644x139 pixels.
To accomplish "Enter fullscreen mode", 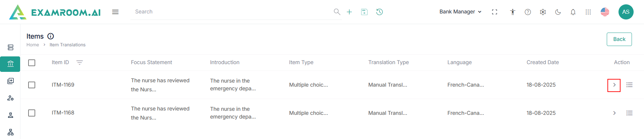I will coord(494,12).
